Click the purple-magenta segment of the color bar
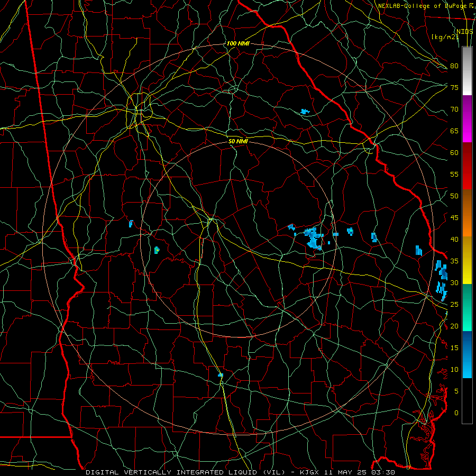The image size is (476, 476). pyautogui.click(x=467, y=118)
